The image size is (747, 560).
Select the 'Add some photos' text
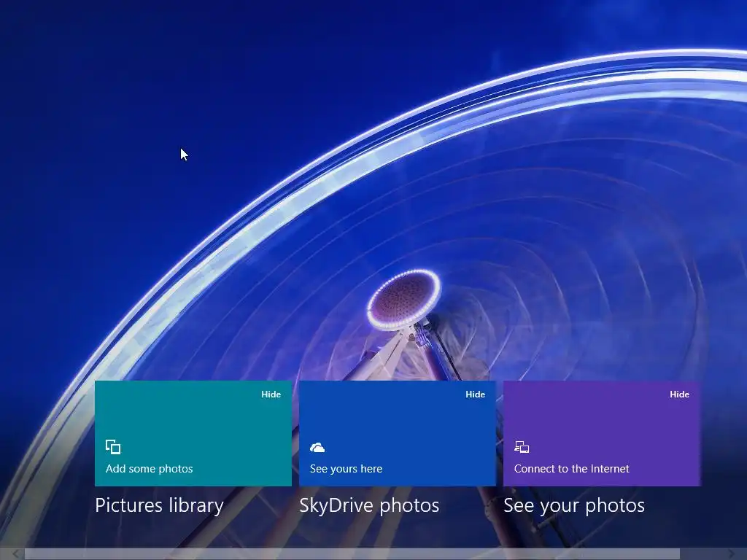point(149,469)
